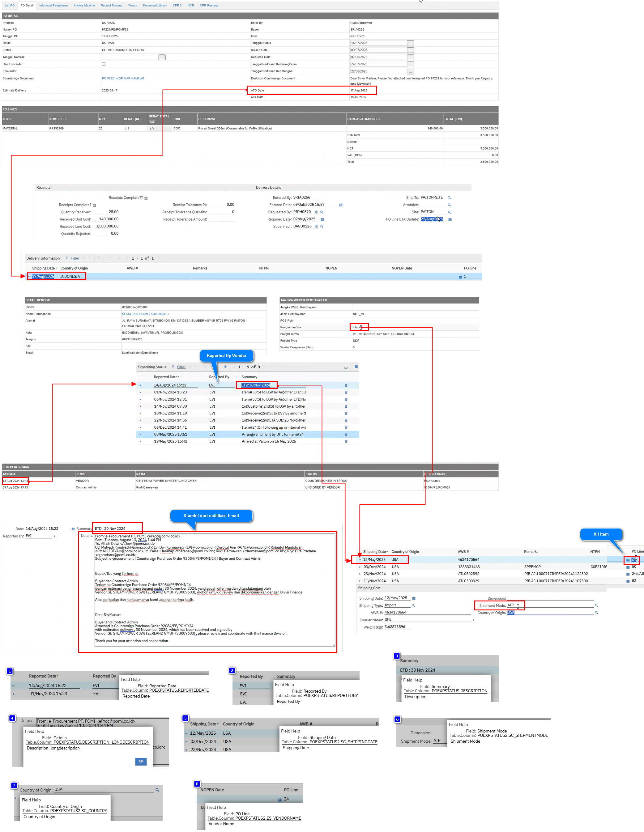Click the Tanggal Status date picker button
This screenshot has height=832, width=644.
click(410, 43)
